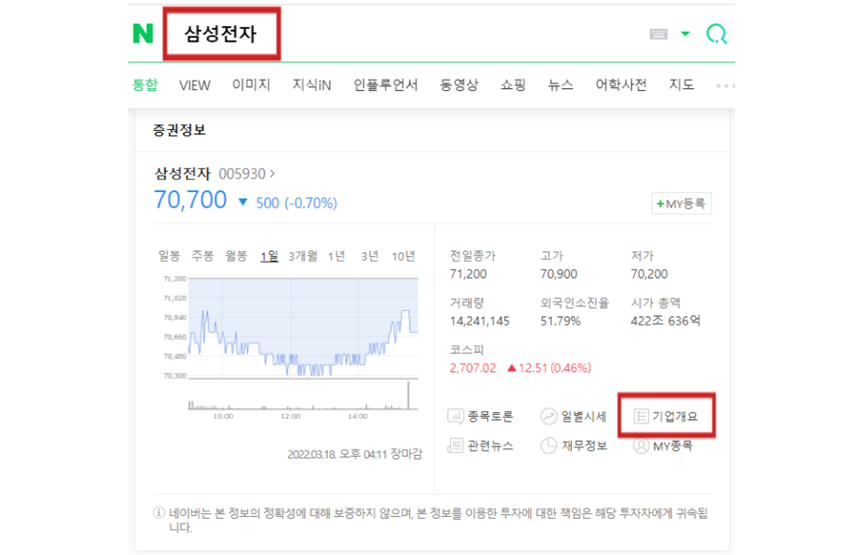Select the 1일 chart period
The width and height of the screenshot is (867, 555).
(269, 256)
